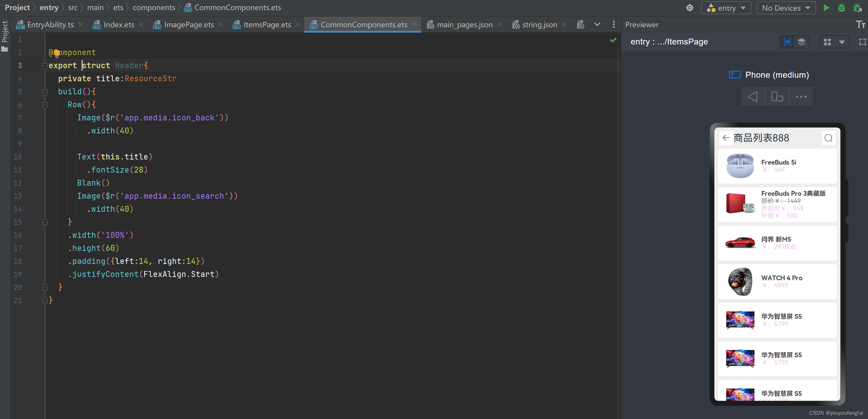
Task: Click the Phone (medium) device label
Action: [x=777, y=75]
